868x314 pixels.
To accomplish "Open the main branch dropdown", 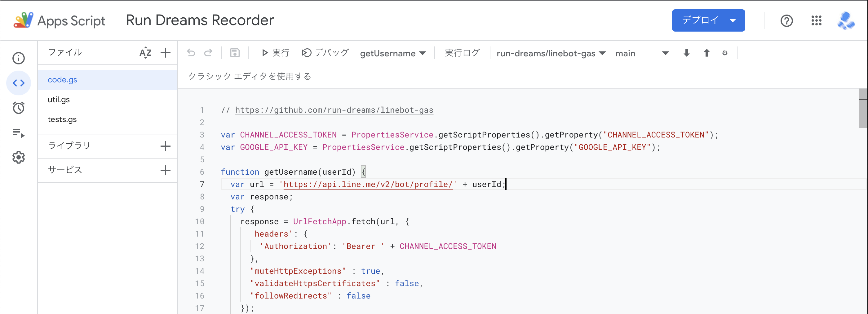I will (x=642, y=53).
